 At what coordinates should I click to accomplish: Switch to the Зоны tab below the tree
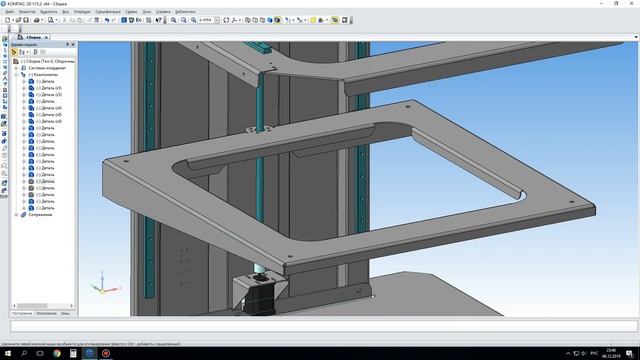[65, 313]
